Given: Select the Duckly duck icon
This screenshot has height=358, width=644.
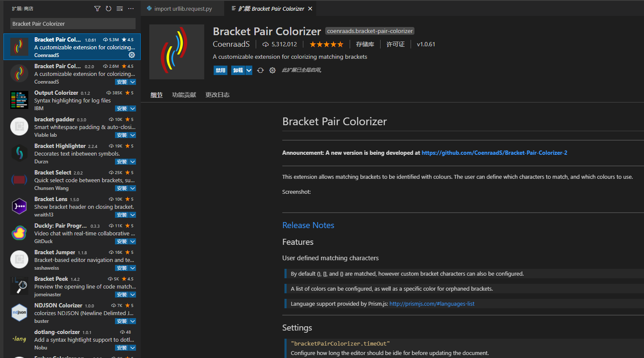Looking at the screenshot, I should [19, 233].
